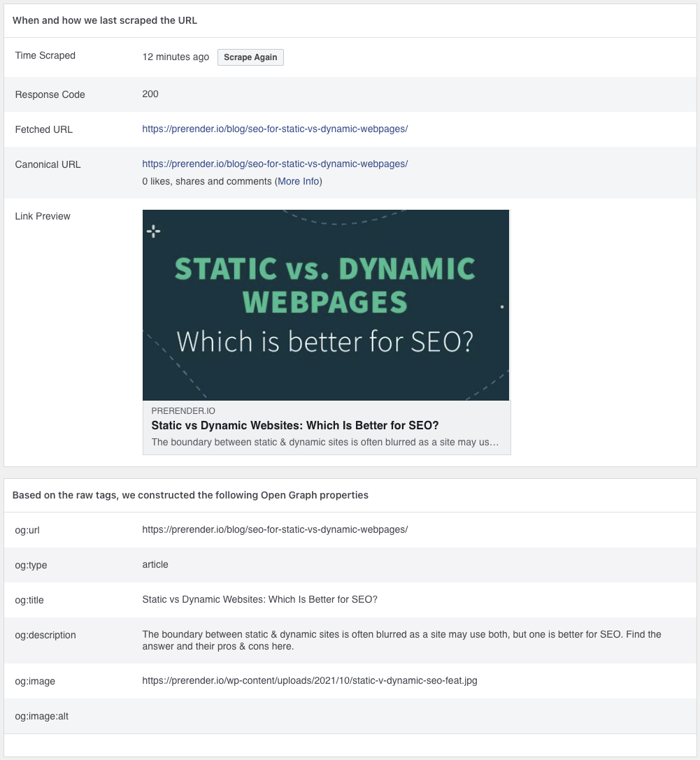Click the Static vs. Dynamic preview image
Image resolution: width=700 pixels, height=760 pixels.
(326, 305)
